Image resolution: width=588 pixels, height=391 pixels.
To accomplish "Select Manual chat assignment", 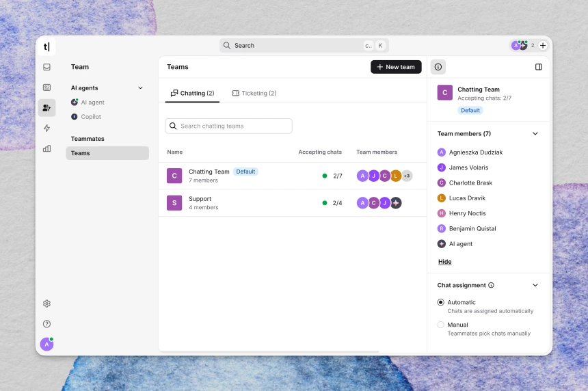I will (x=440, y=325).
